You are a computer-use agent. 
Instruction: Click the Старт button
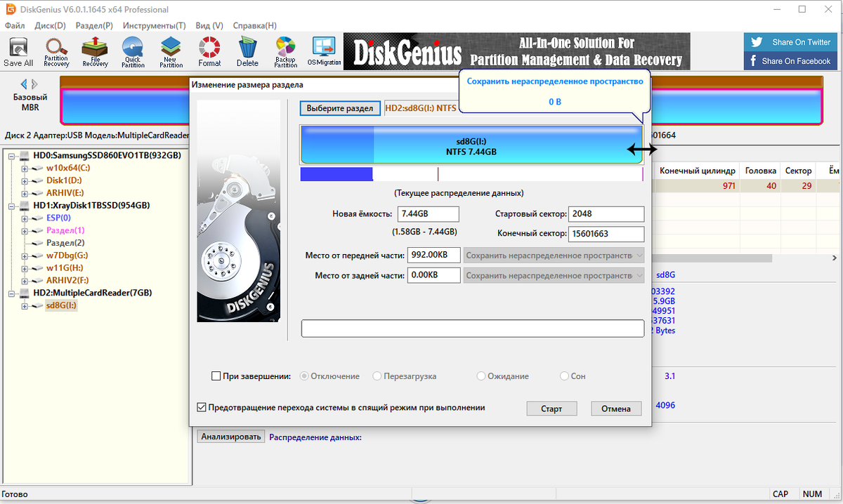coord(551,409)
